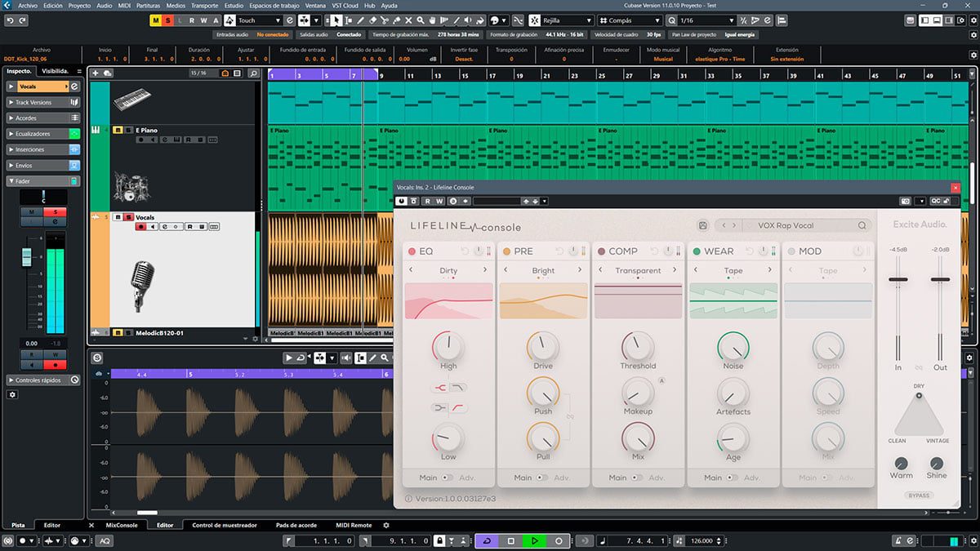Open preset search magnifier in Lifeline Console
The height and width of the screenshot is (551, 980).
862,225
